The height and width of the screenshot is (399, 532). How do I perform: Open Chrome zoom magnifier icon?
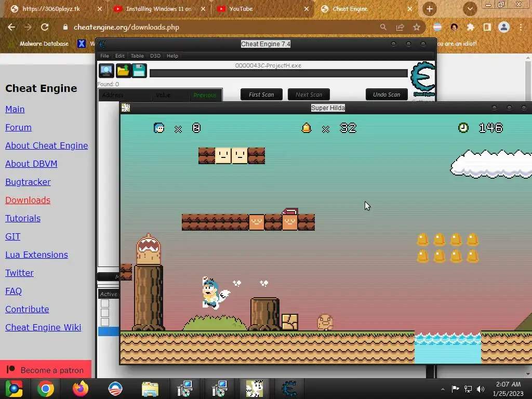383,27
